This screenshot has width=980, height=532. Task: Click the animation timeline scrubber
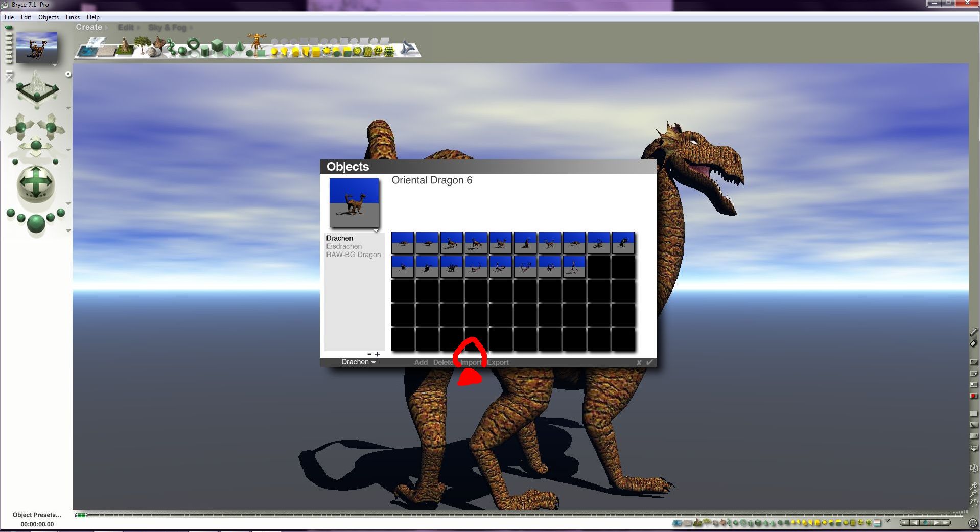82,515
